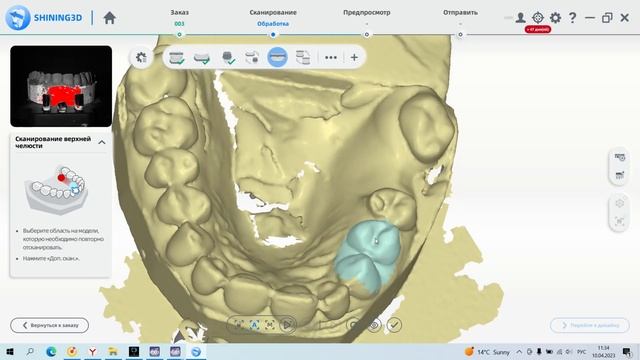The width and height of the screenshot is (640, 360).
Task: Confirm with the round checkmark button
Action: click(394, 325)
